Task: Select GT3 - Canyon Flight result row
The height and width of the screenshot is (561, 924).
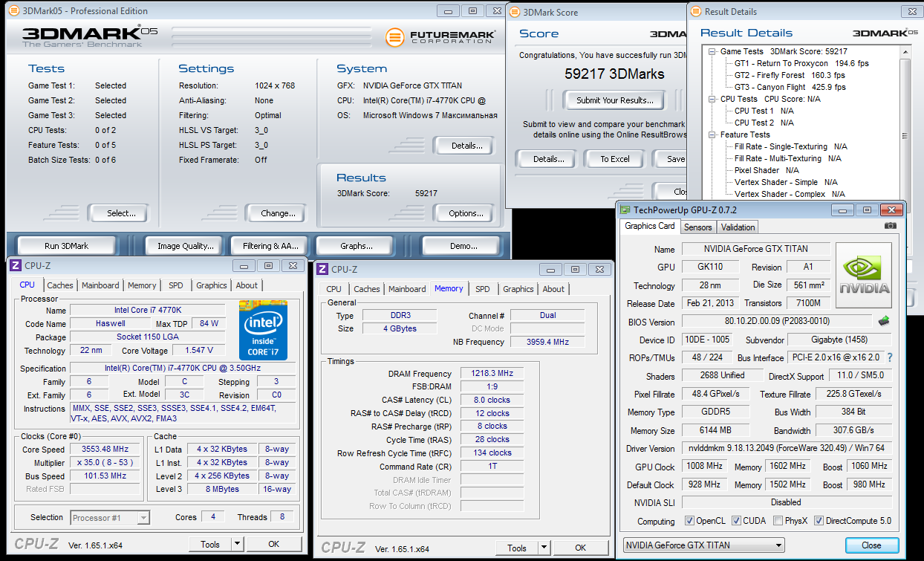Action: (x=790, y=87)
